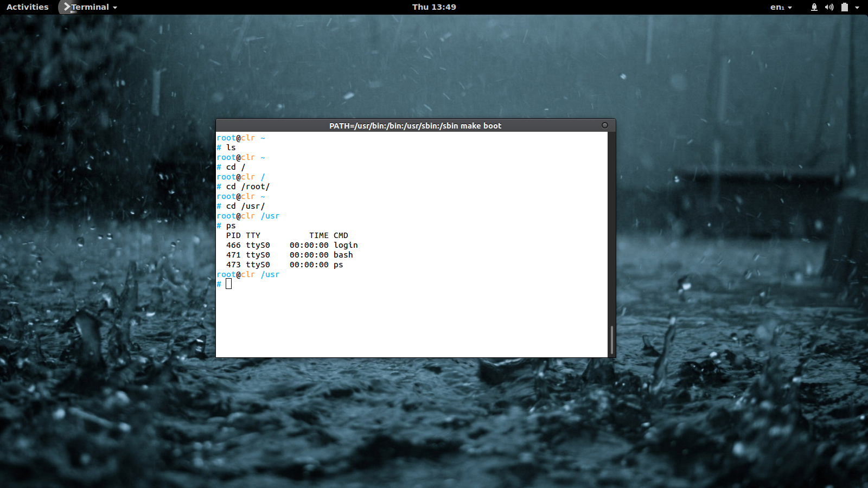Click the volume speaker icon
The height and width of the screenshot is (488, 868).
point(829,7)
